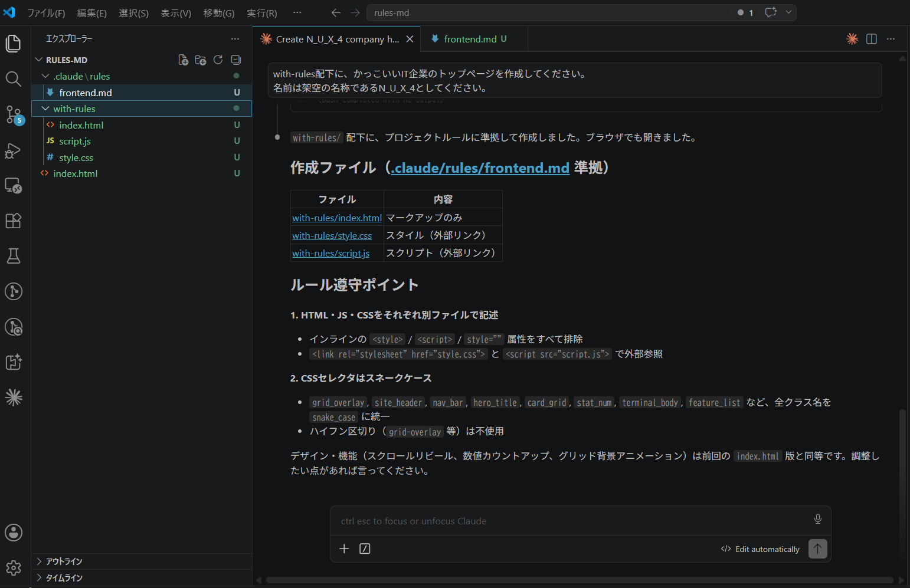Screen dimensions: 910x588
Task: Go back with the navigation arrow
Action: pyautogui.click(x=336, y=12)
